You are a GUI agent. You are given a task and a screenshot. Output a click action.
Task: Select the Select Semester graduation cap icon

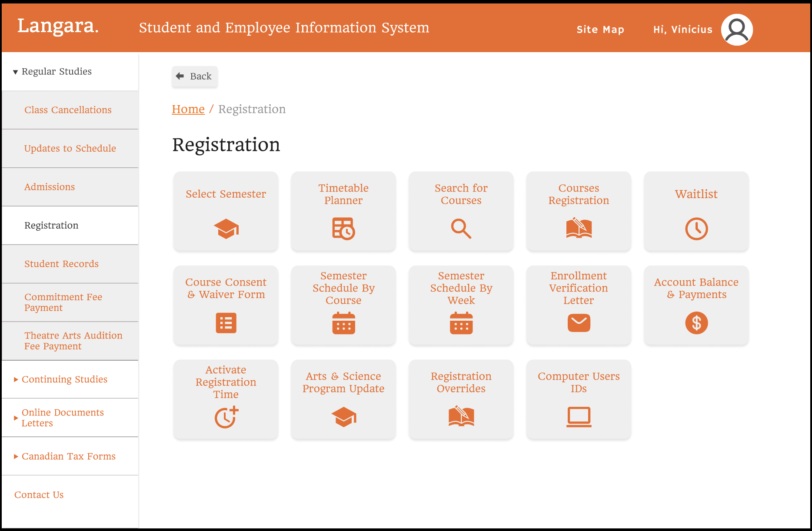[226, 228]
